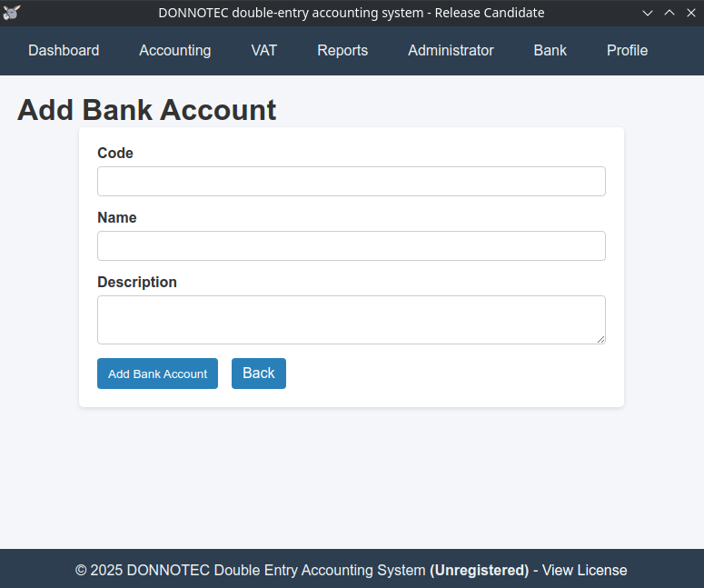Submit with the Add Bank Account button
Viewport: 704px width, 588px height.
(157, 374)
